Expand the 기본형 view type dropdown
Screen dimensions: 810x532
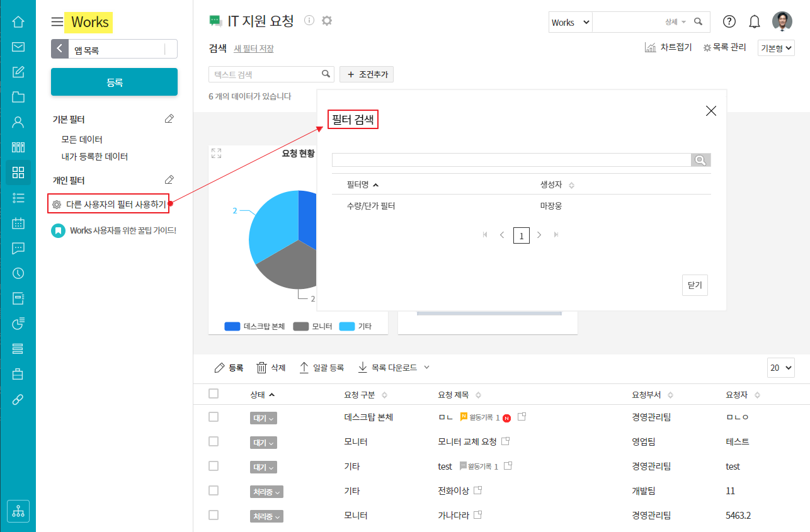pyautogui.click(x=776, y=48)
